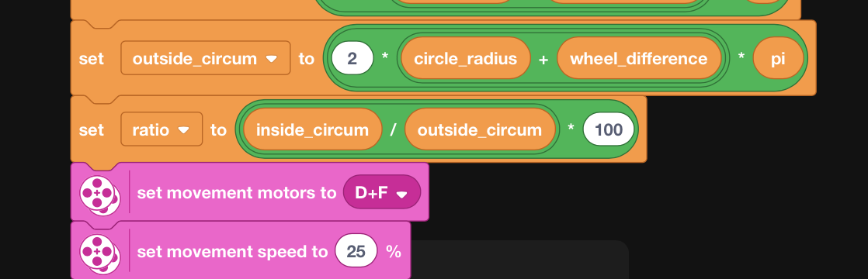This screenshot has width=868, height=279.
Task: Click the set movement speed to label
Action: pos(232,252)
